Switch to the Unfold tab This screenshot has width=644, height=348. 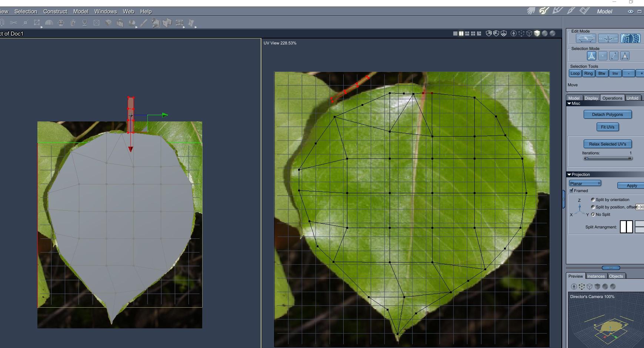click(632, 98)
